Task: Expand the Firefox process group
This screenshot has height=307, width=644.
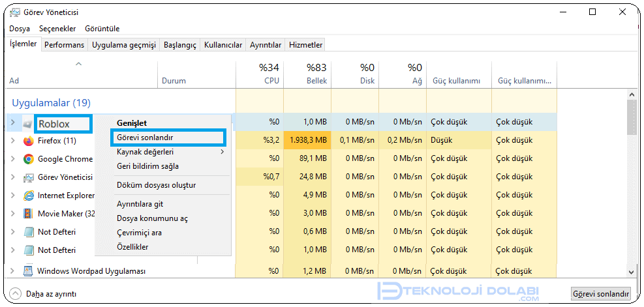Action: (x=12, y=141)
